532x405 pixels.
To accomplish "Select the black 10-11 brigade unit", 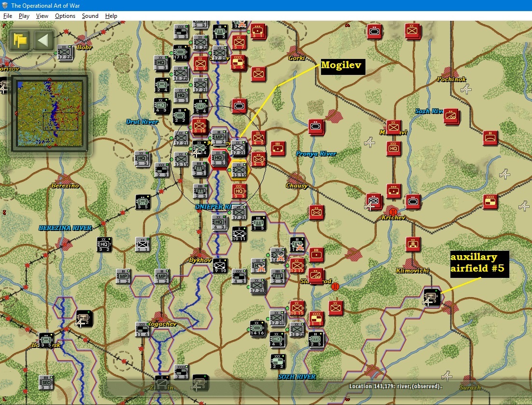I will (x=239, y=233).
